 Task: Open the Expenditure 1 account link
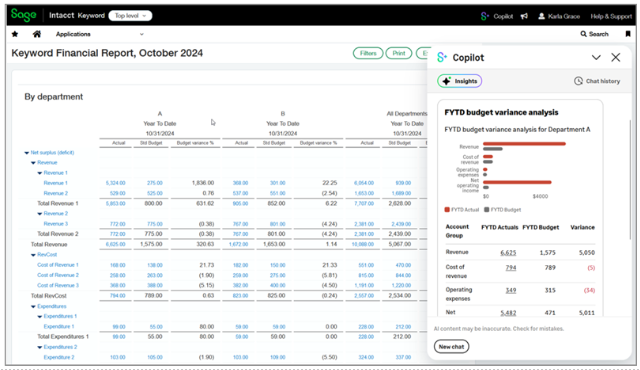click(59, 326)
